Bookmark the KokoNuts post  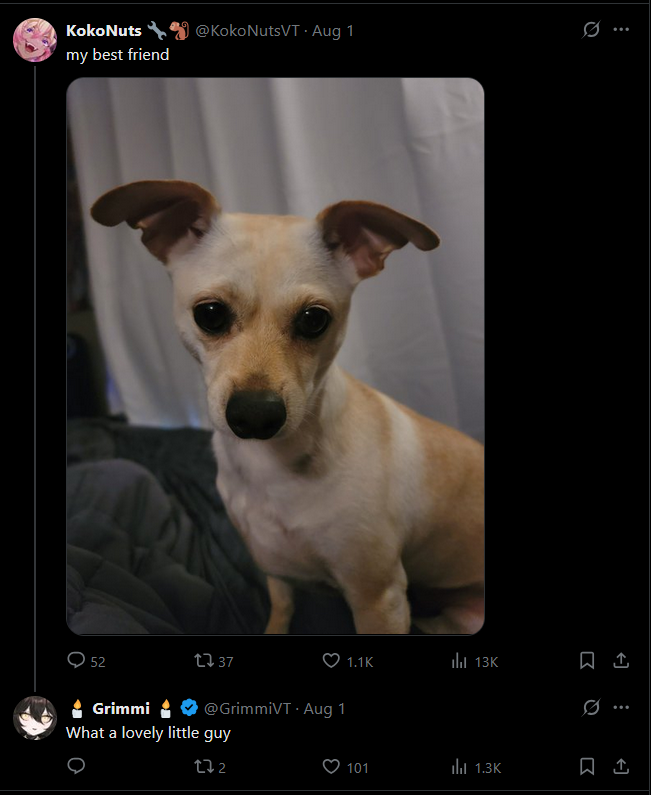587,660
